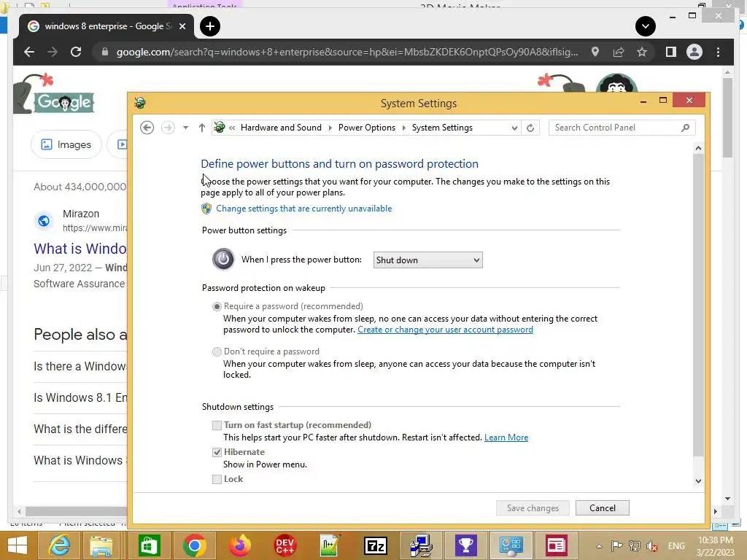Click the System Settings vertical scrollbar

tap(698, 305)
